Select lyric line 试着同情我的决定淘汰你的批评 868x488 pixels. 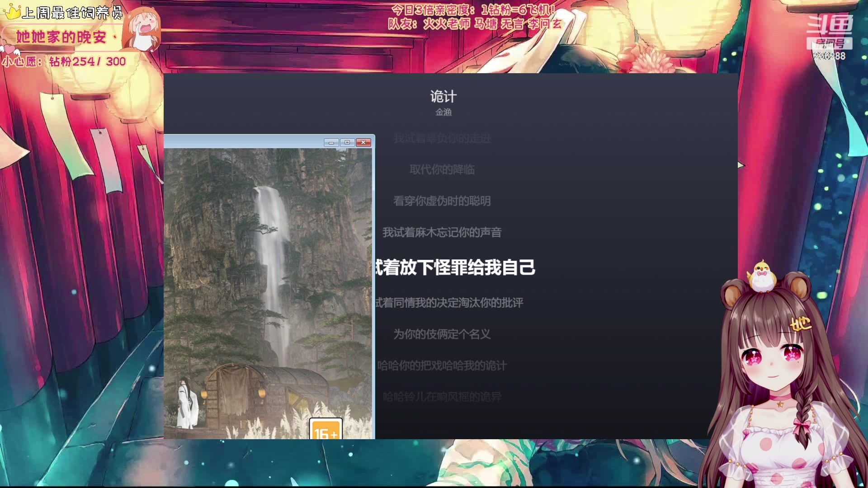pos(449,303)
